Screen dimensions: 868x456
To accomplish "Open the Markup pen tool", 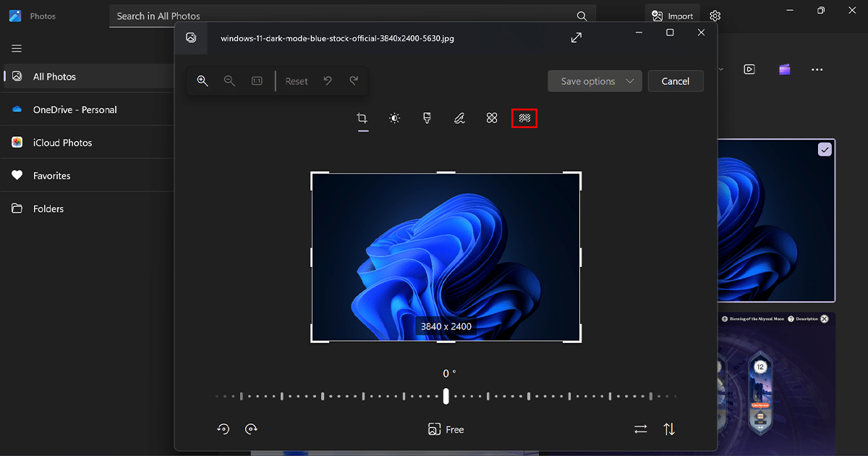I will click(x=459, y=118).
